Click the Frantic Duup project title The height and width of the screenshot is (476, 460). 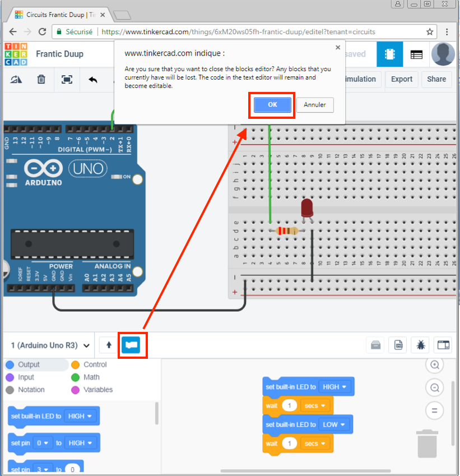(x=59, y=54)
